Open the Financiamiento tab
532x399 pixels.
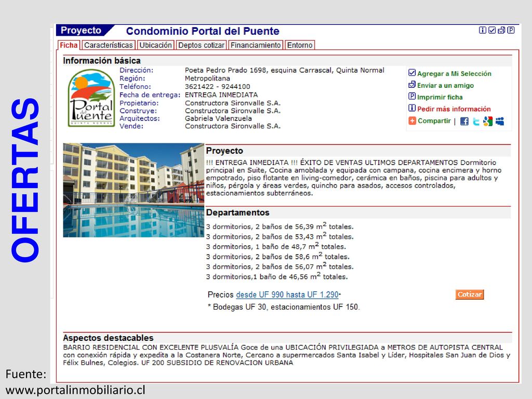pos(256,45)
